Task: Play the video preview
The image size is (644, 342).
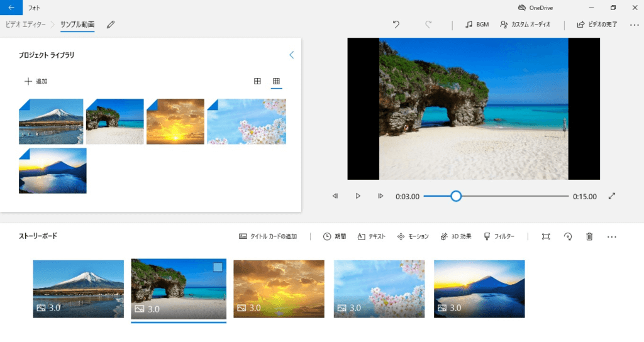Action: (358, 196)
